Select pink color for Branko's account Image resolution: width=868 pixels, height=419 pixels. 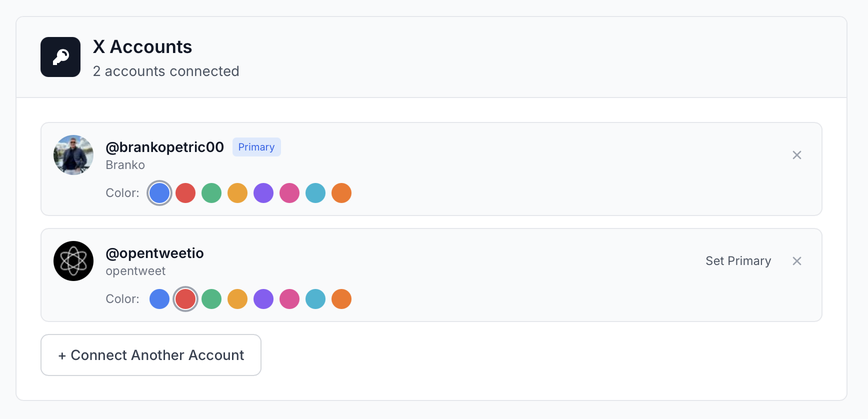[x=289, y=193]
